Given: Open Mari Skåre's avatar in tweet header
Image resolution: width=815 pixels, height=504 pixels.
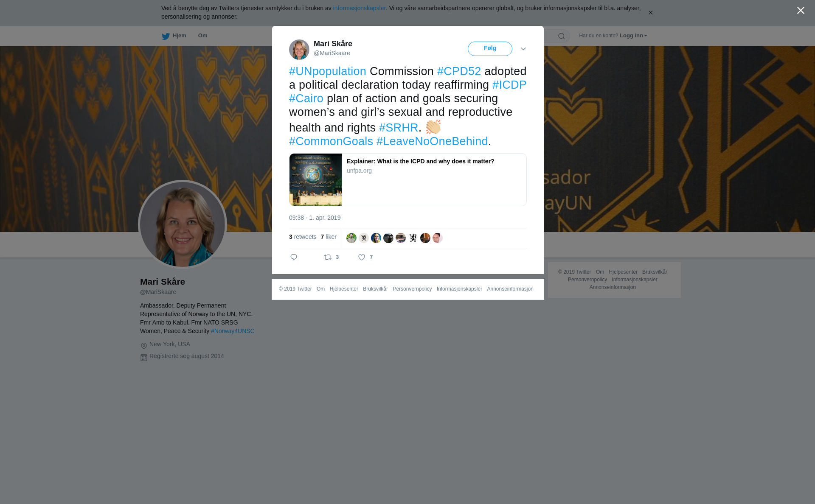Looking at the screenshot, I should (299, 50).
